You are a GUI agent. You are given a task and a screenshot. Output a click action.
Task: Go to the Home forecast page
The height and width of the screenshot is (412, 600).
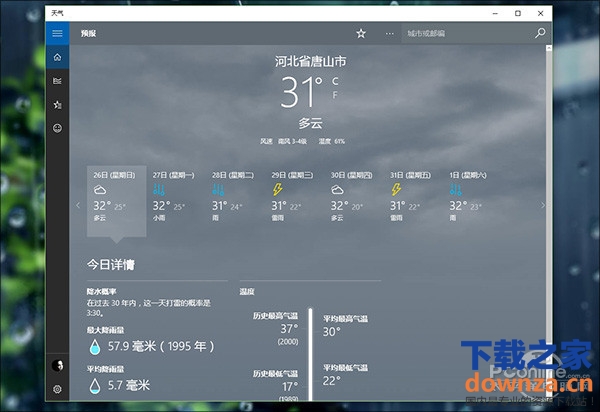(x=57, y=57)
